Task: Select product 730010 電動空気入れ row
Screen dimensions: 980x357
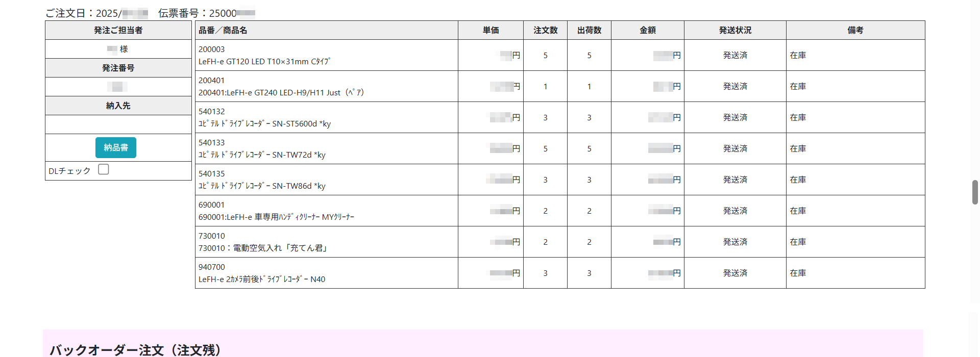Action: click(x=560, y=242)
